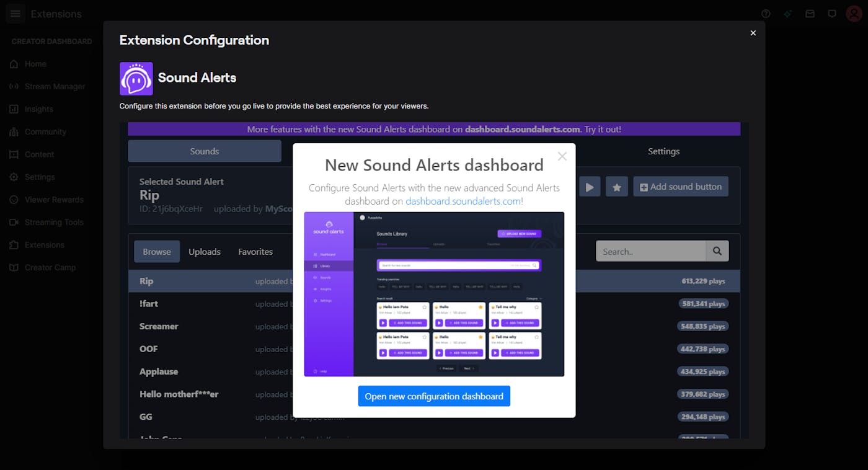Click Add sound button
This screenshot has height=470, width=868.
(680, 187)
